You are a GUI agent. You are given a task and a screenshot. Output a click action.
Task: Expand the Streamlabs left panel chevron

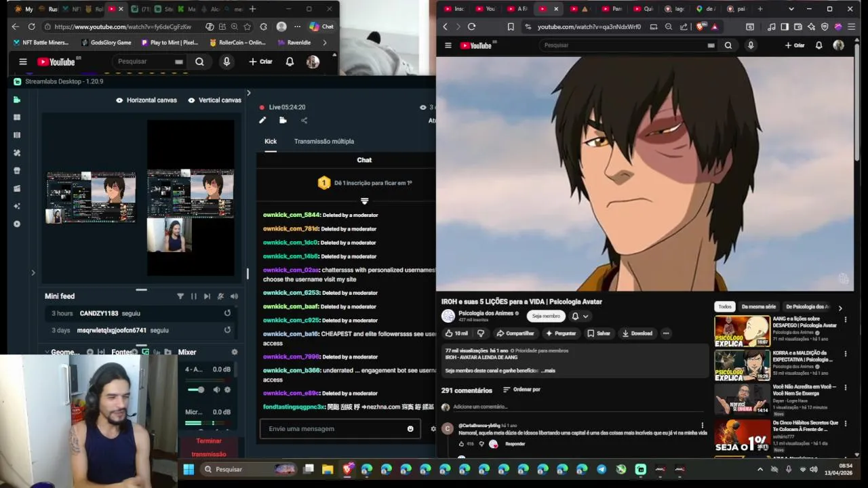(33, 272)
